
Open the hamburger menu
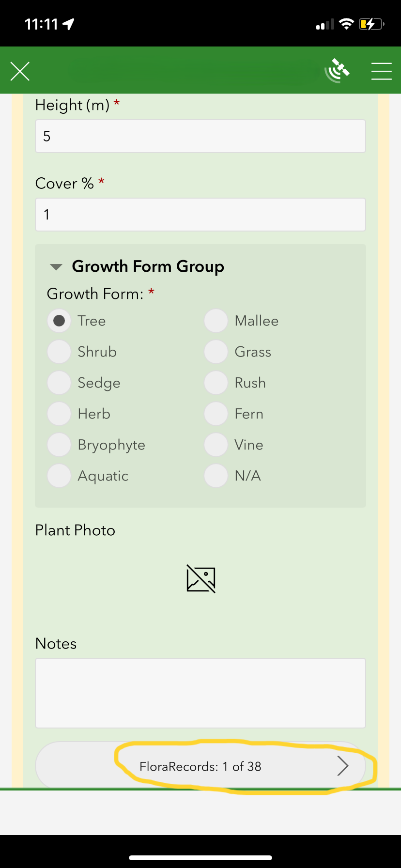(x=381, y=71)
